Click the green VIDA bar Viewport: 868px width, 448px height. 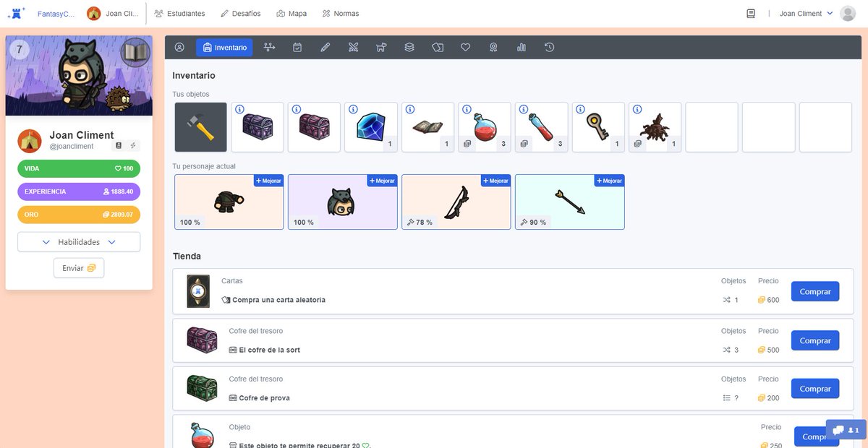[79, 168]
